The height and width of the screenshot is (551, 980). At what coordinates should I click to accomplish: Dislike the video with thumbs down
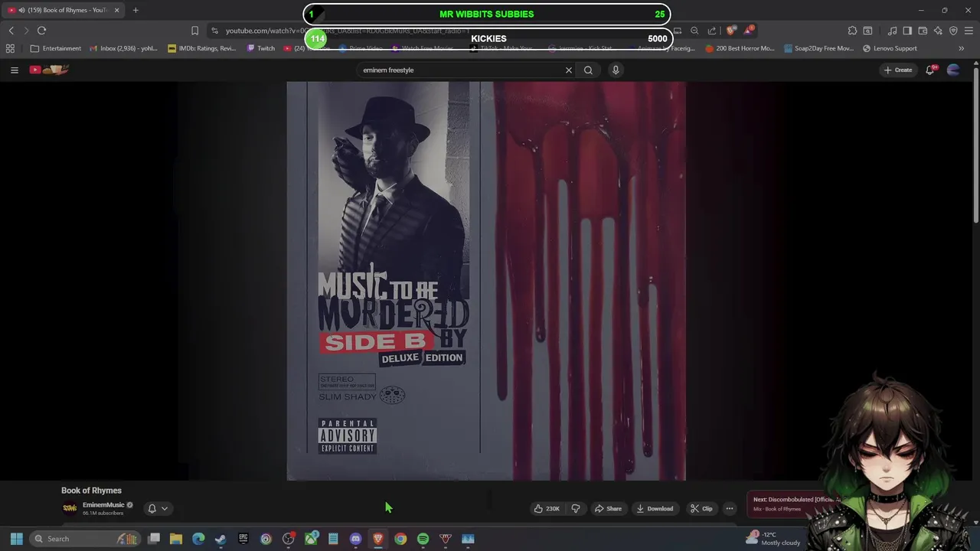click(576, 508)
